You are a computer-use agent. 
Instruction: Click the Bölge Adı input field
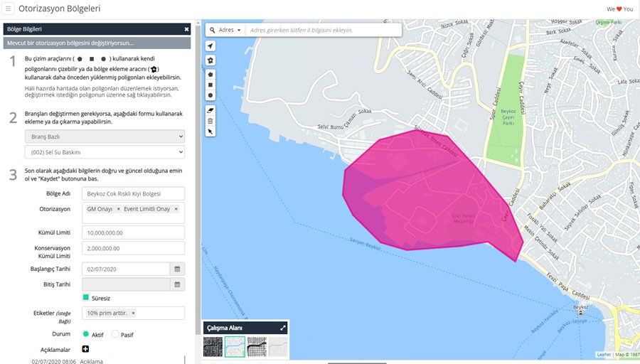pos(133,193)
